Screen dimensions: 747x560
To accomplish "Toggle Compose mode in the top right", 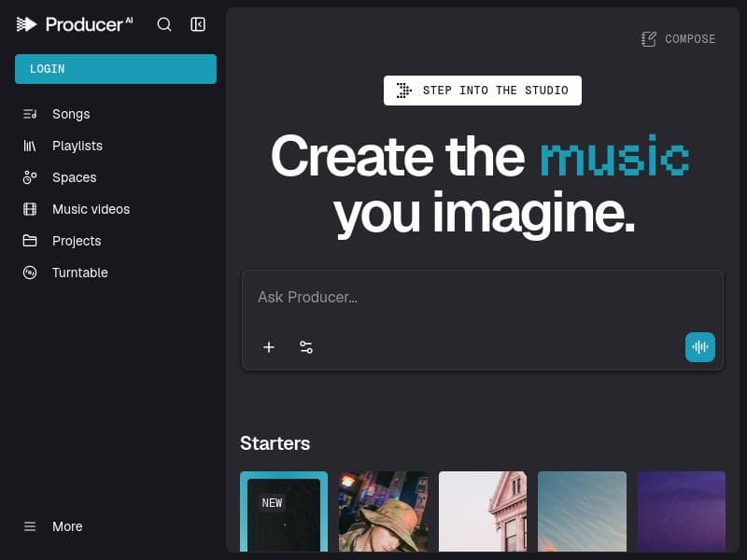I will click(678, 39).
